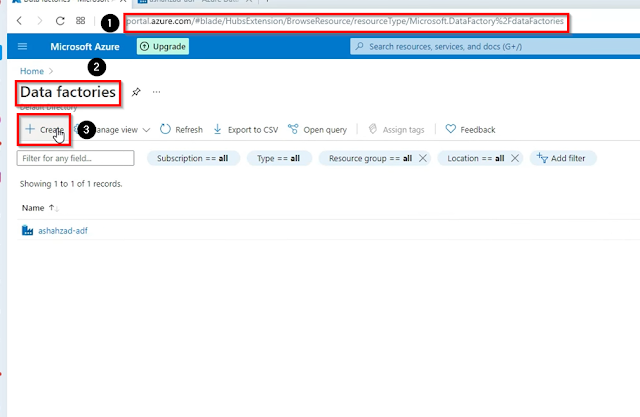Click the Home breadcrumb link
640x417 pixels.
coord(32,71)
